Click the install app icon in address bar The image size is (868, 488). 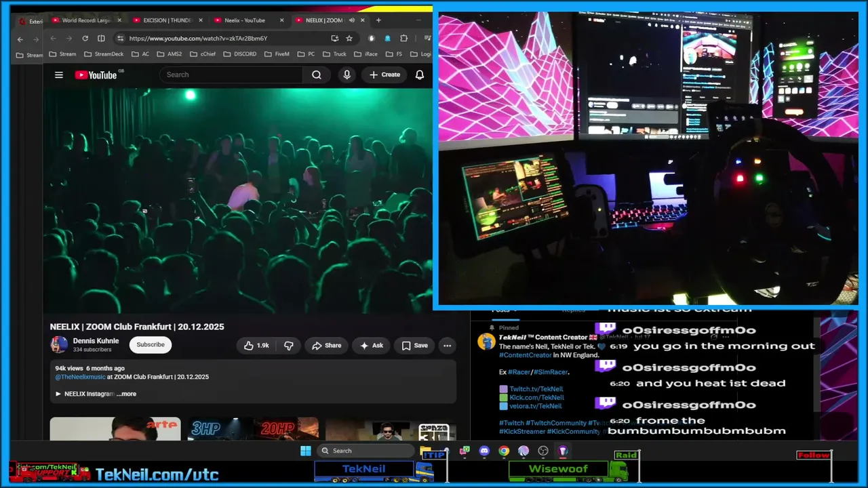[x=334, y=39]
